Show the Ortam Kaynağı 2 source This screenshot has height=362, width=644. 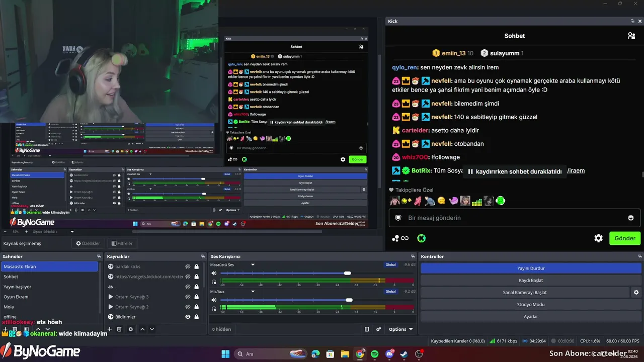[x=188, y=307]
